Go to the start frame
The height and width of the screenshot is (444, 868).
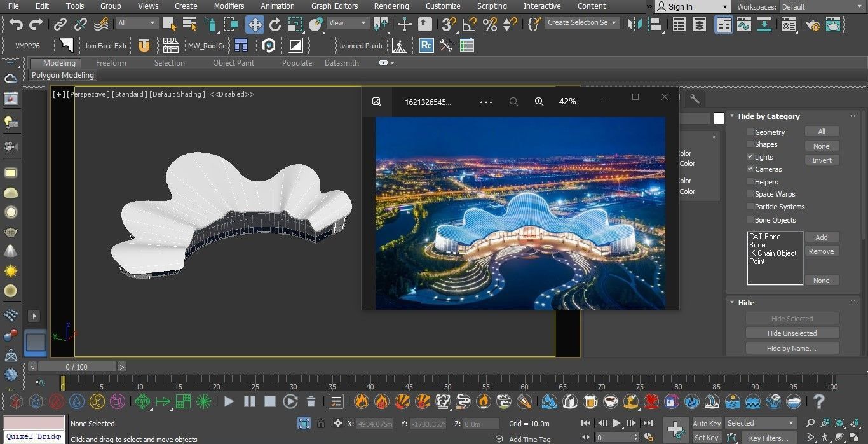click(586, 423)
